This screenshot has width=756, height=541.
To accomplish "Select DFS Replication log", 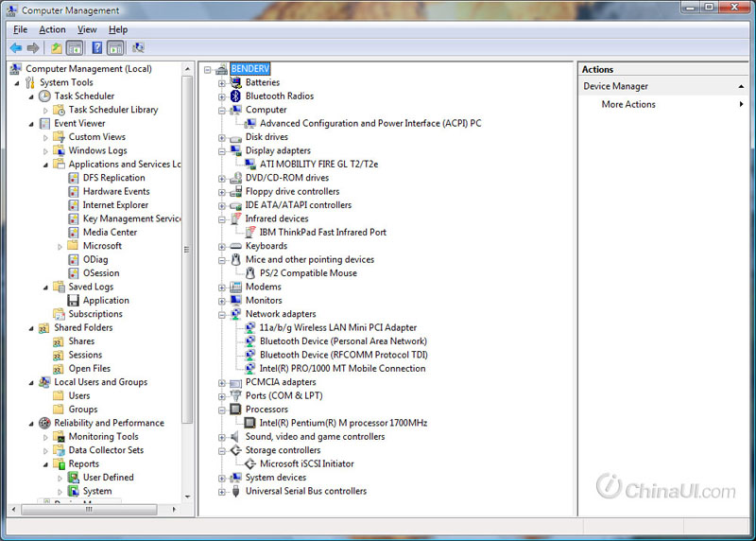I will point(113,178).
